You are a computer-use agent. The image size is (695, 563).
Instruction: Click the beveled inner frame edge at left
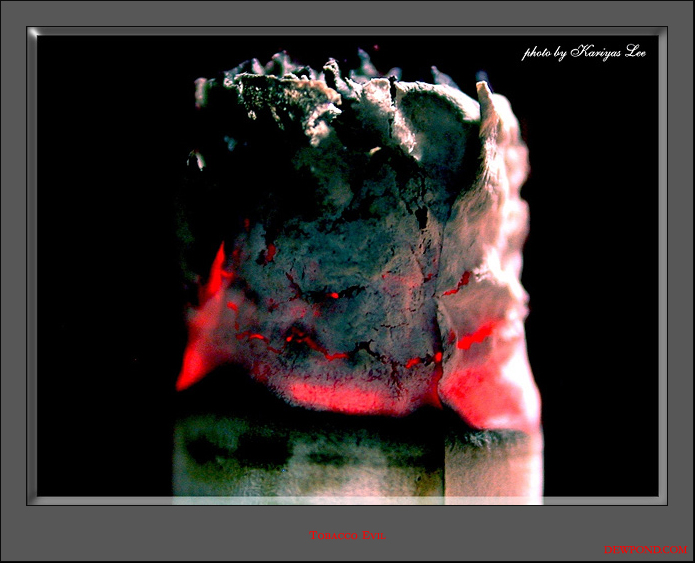point(32,266)
